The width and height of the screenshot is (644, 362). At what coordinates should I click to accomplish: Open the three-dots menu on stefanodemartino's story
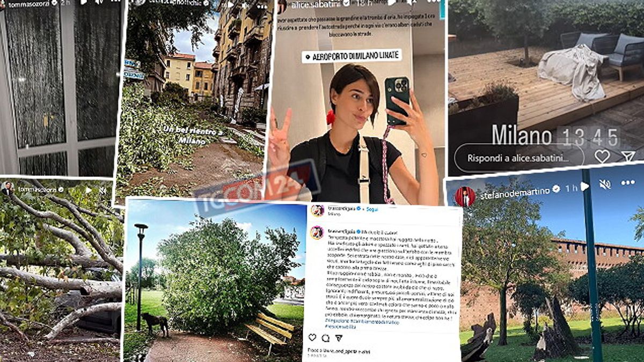628,183
